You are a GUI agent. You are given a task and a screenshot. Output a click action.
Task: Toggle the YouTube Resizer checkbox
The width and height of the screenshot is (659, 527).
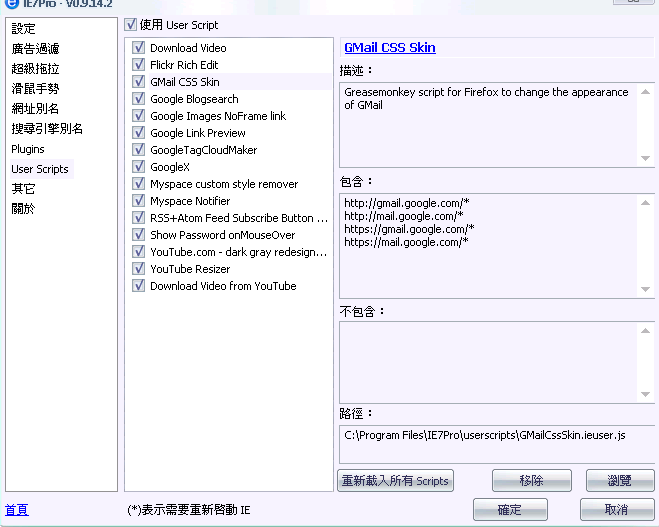138,269
